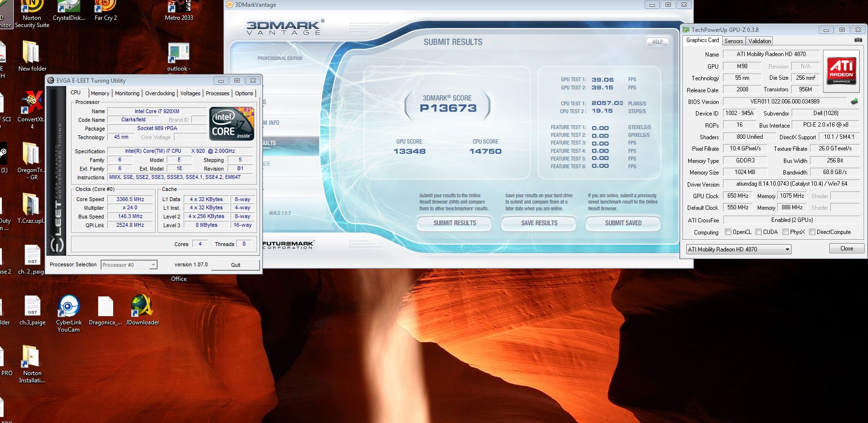
Task: Click the Office label on the desktop
Action: click(179, 279)
